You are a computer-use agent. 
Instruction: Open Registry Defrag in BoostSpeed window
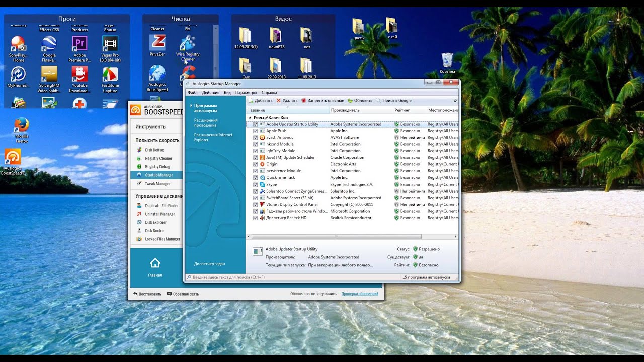click(157, 167)
